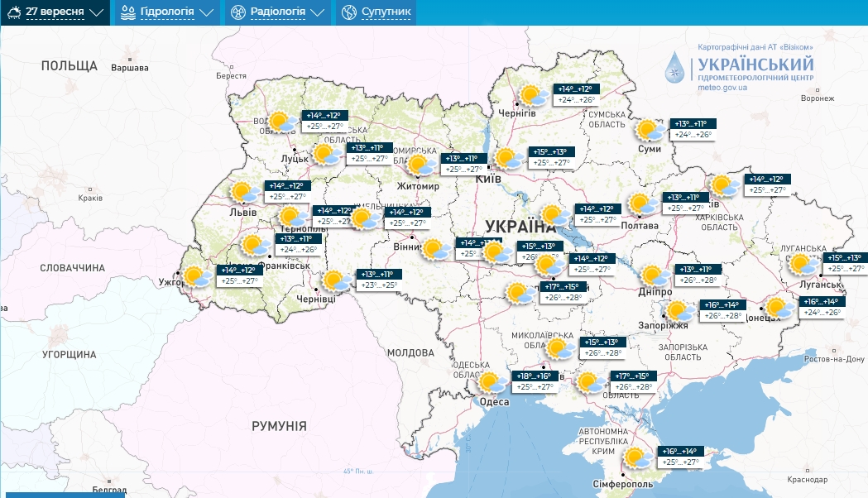Click the Ivano-Frankivsk weather icon
Image resolution: width=868 pixels, height=498 pixels.
point(256,245)
